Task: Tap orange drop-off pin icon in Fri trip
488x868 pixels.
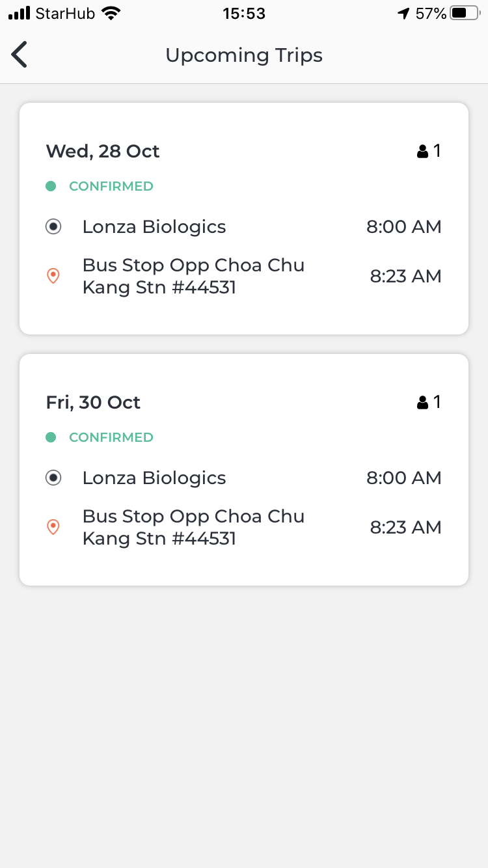Action: click(53, 528)
